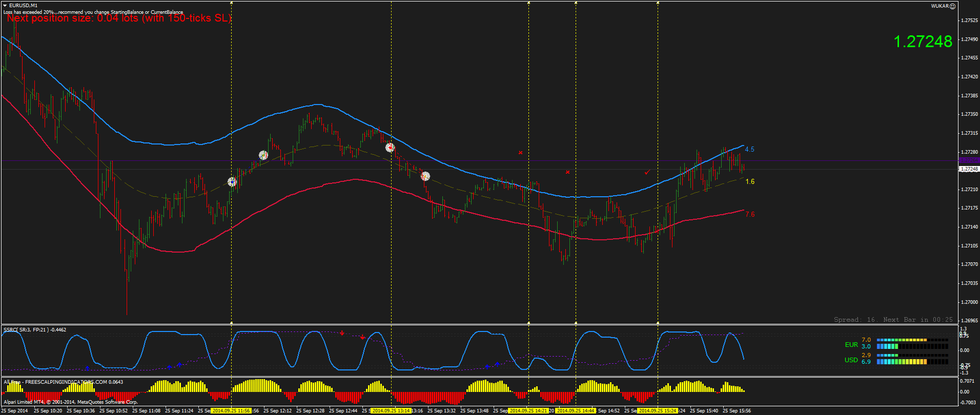Click the USD 6.9 strength bar
980x415 pixels.
[x=912, y=362]
